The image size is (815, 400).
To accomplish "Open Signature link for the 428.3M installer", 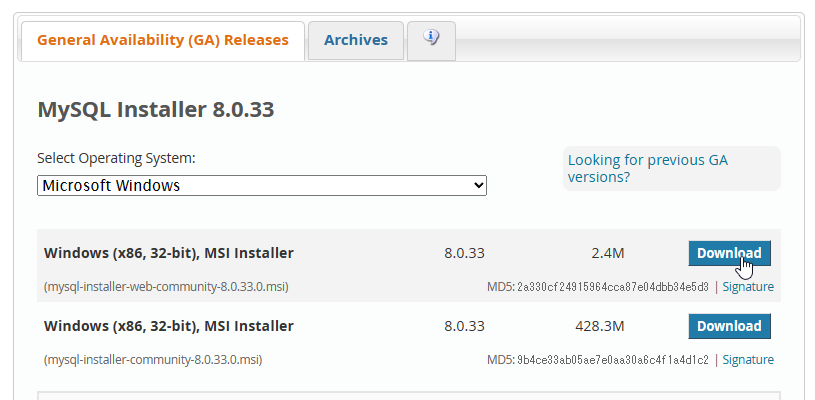I will tap(748, 359).
